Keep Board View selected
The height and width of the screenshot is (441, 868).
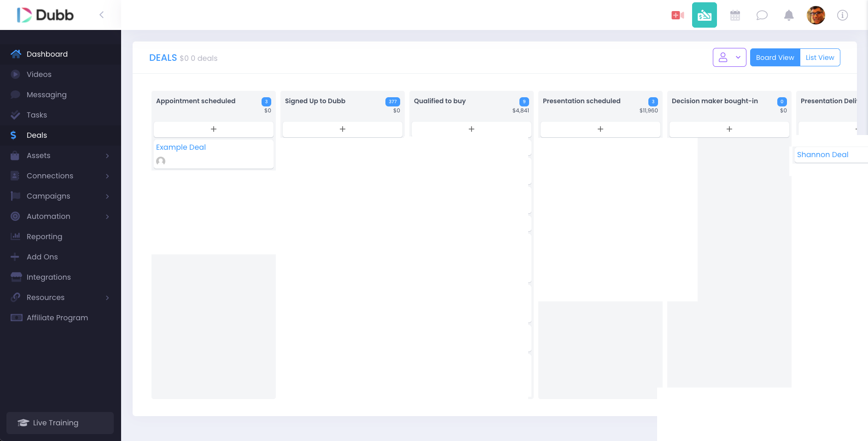coord(775,57)
